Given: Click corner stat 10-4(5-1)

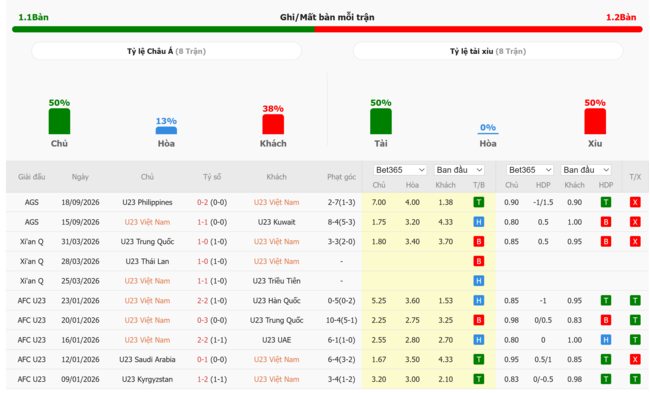Looking at the screenshot, I should 342,320.
